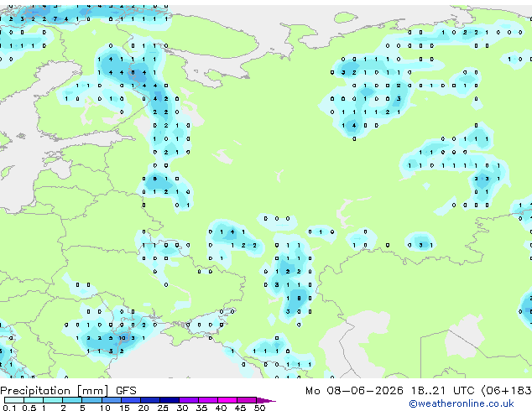Click the 30–35 mm purple legend swatch
Screen dimensions: 532x411
(188, 400)
